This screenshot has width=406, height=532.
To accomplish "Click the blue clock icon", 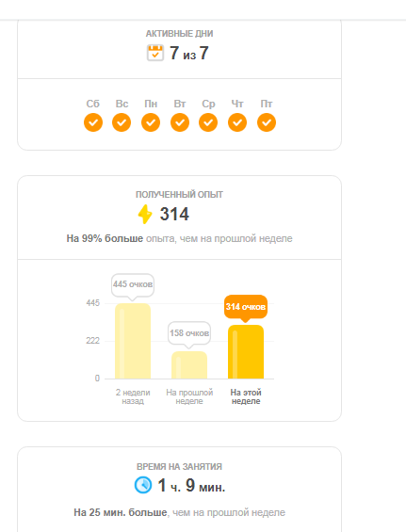I will 143,485.
